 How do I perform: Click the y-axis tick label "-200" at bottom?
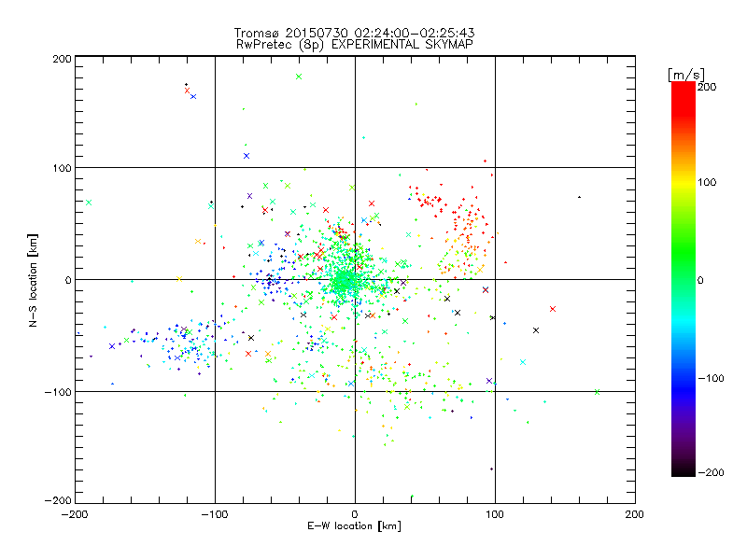click(x=58, y=500)
